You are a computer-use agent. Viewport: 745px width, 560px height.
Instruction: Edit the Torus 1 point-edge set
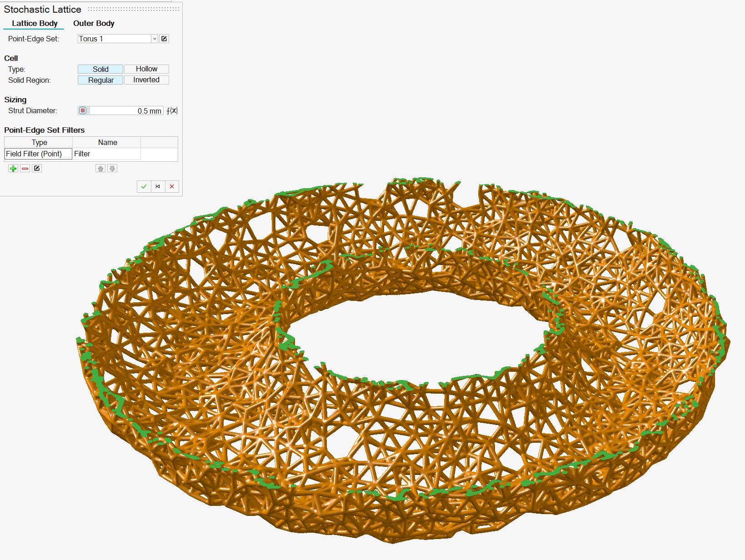point(164,39)
